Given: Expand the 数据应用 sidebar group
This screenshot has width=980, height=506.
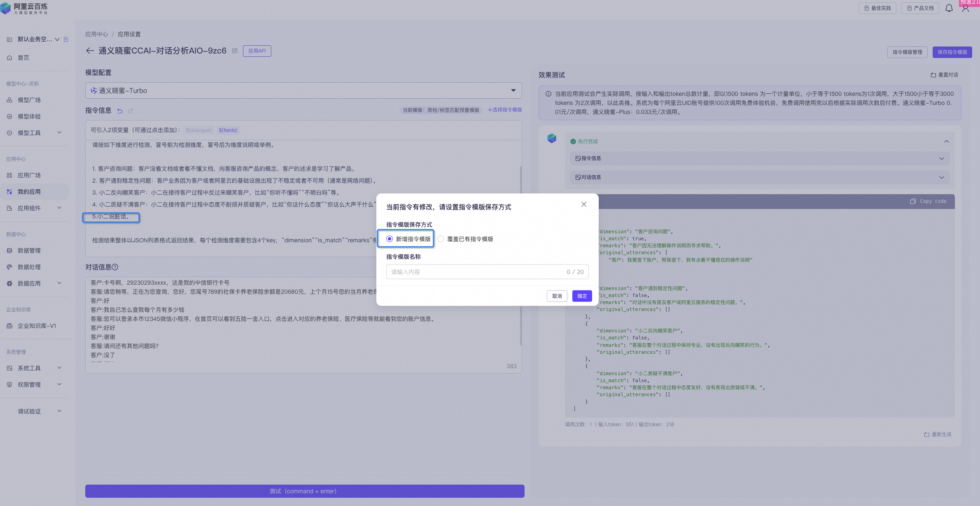Looking at the screenshot, I should 59,283.
